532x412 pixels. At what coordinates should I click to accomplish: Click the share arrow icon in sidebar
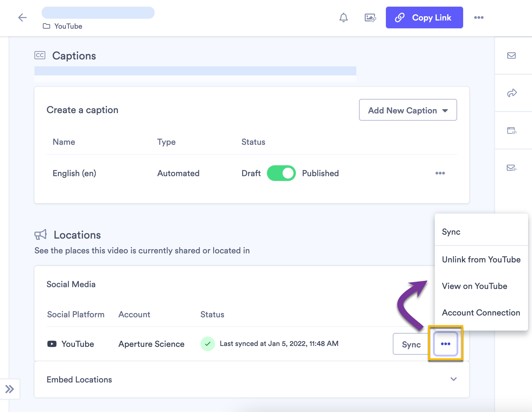(x=512, y=93)
